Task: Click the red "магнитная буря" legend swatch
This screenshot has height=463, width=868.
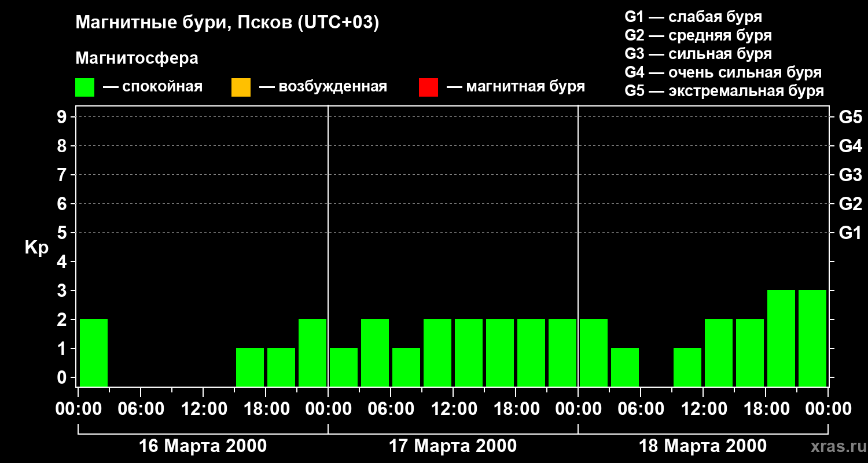Action: click(428, 87)
